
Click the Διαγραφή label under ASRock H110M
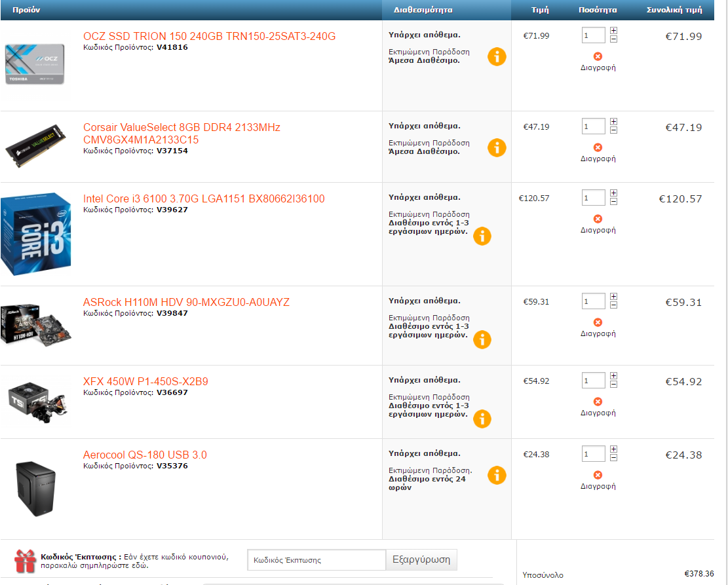tap(598, 334)
